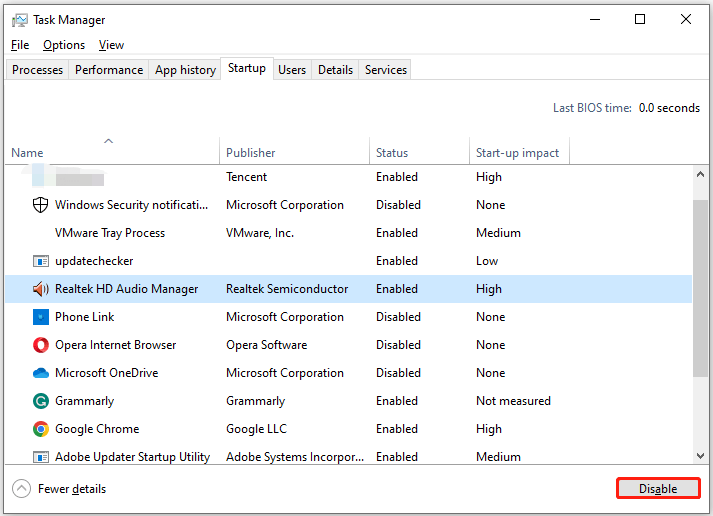Click the Phone Link blue icon
This screenshot has height=516, width=713.
click(x=40, y=317)
